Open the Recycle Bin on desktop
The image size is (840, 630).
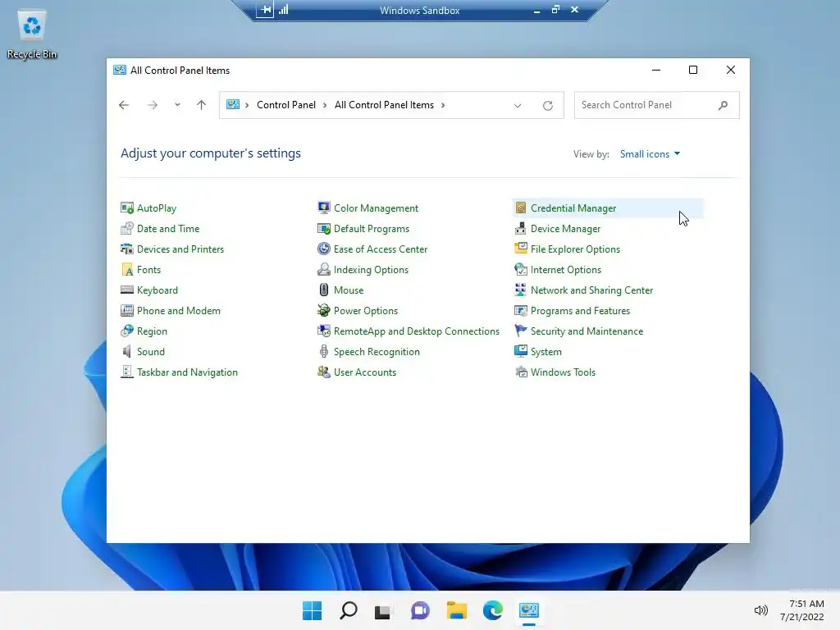pos(32,34)
